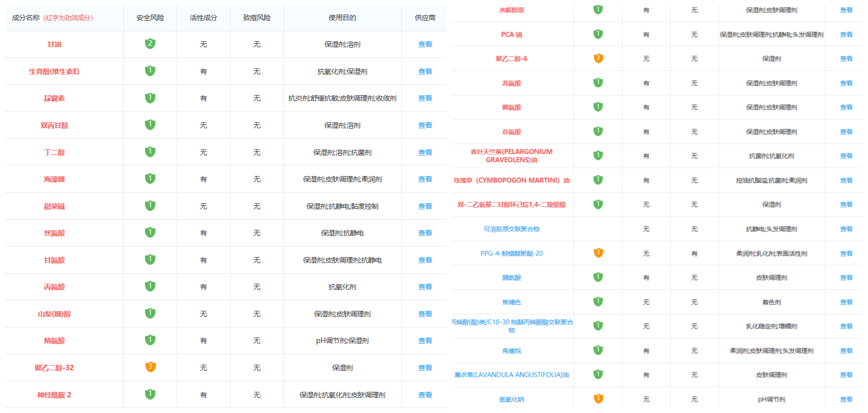
Task: Open 查看 link for 水解胶原
Action: tap(846, 10)
